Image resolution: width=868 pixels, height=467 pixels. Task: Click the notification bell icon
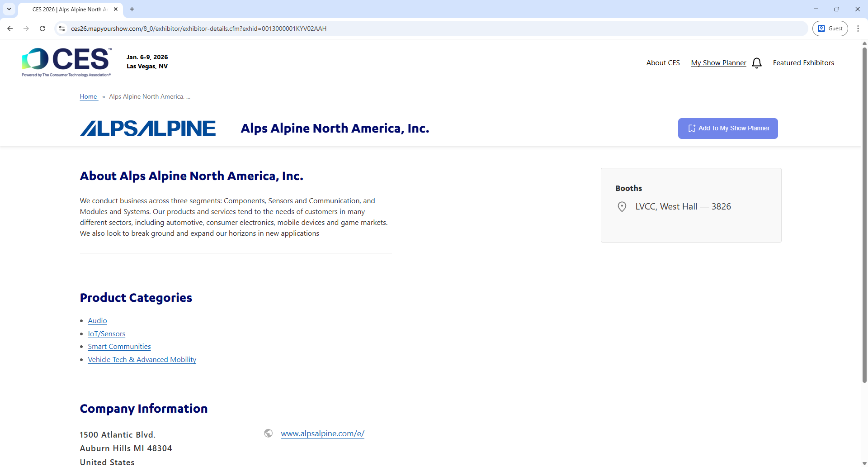coord(757,63)
